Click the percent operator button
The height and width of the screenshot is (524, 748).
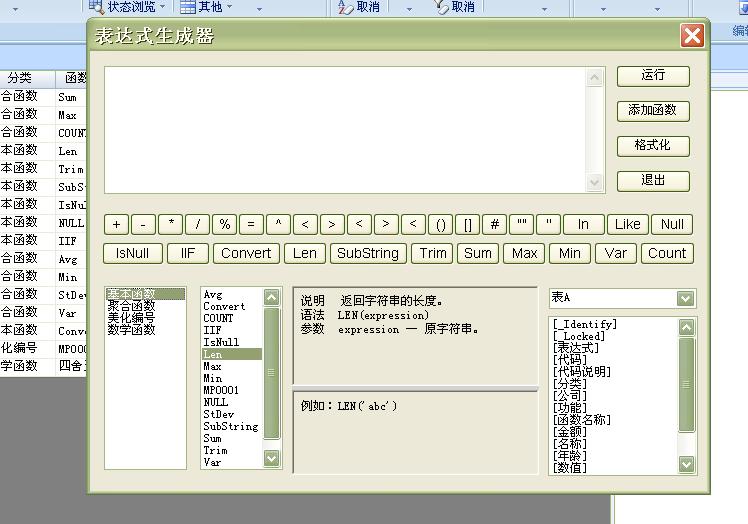pyautogui.click(x=225, y=225)
